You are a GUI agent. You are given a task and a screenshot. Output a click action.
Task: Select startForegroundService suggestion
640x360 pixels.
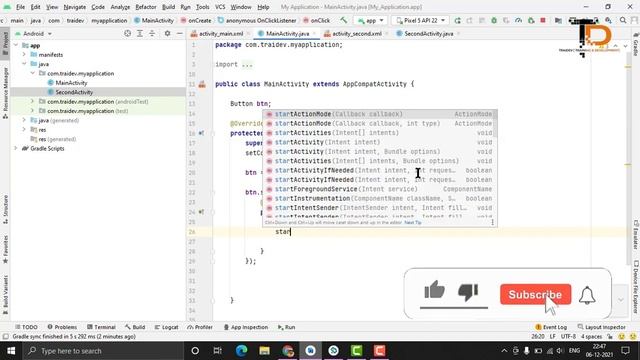coord(380,189)
